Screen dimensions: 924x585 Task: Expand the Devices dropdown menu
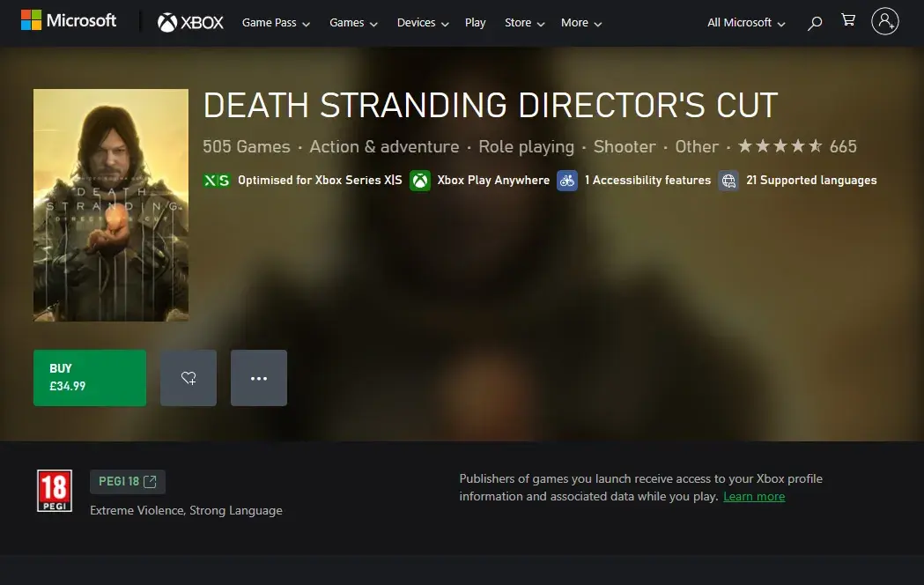click(x=423, y=23)
